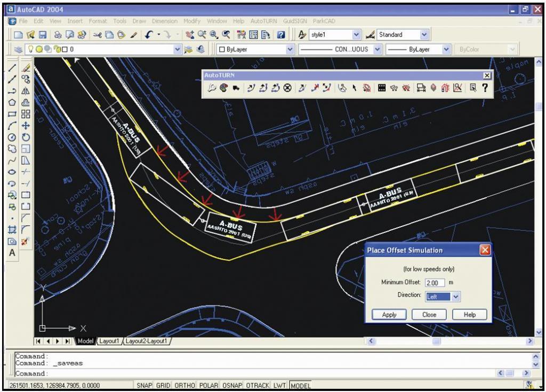
Task: Open the CON...UOUS linetype dropdown
Action: pyautogui.click(x=377, y=50)
